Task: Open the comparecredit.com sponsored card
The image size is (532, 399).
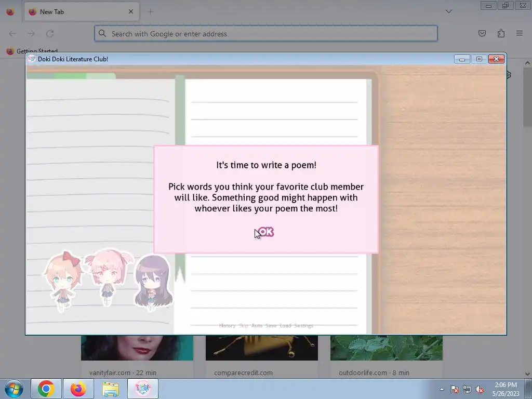Action: point(262,356)
